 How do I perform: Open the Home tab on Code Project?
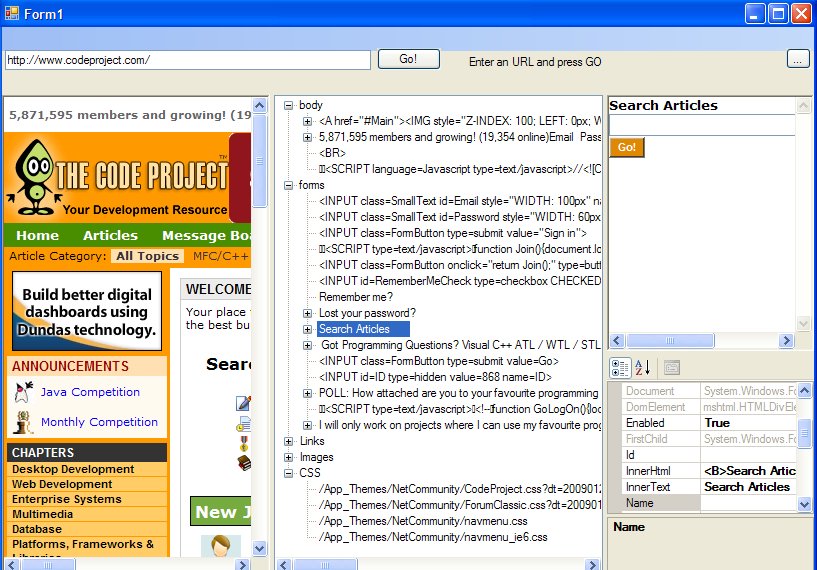(38, 236)
